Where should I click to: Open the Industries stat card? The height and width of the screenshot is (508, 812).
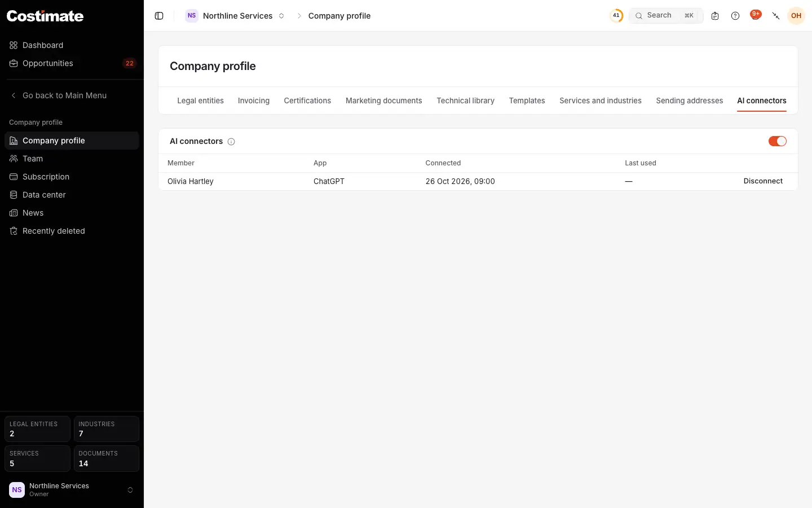tap(107, 429)
